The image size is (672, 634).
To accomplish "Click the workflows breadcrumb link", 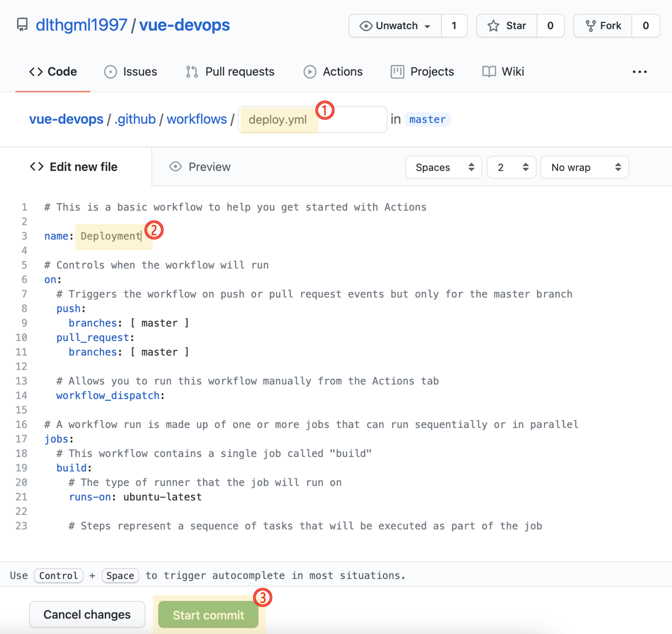I will click(197, 119).
